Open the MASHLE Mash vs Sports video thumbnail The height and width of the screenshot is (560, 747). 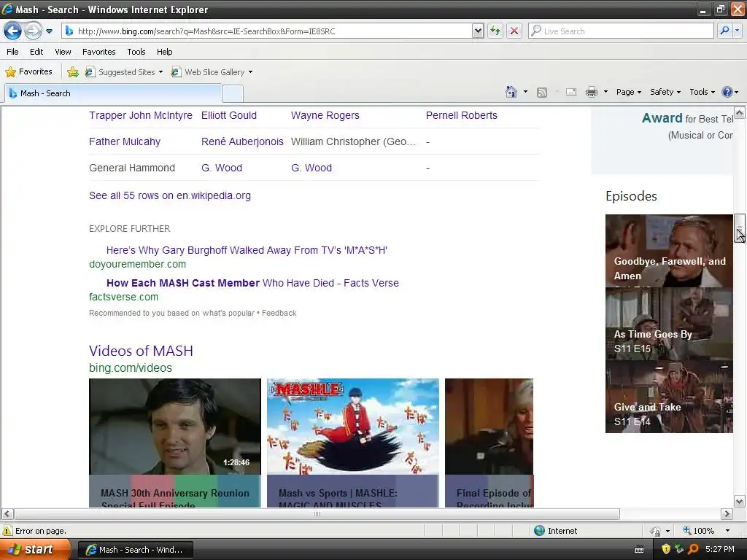[352, 426]
